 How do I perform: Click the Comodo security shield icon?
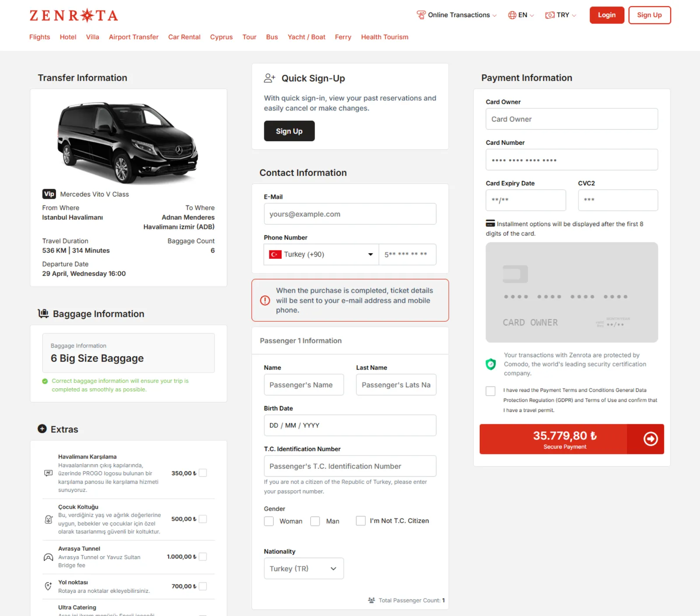pos(490,364)
